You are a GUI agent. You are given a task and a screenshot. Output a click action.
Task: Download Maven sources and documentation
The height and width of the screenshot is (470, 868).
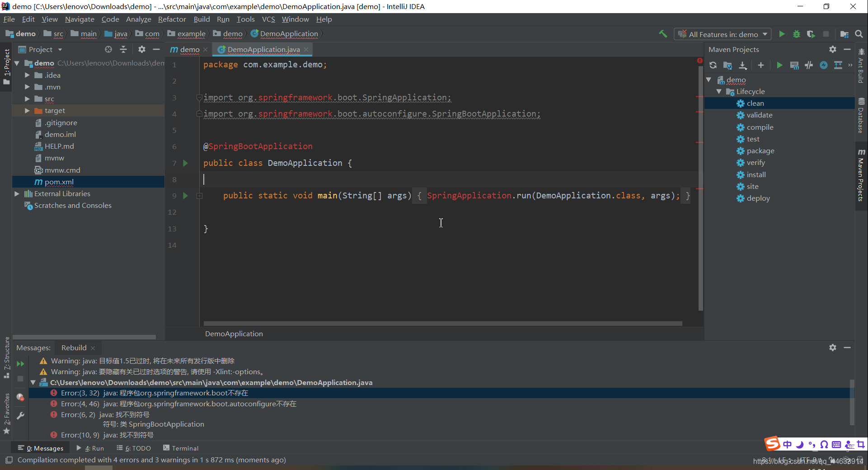(x=743, y=65)
